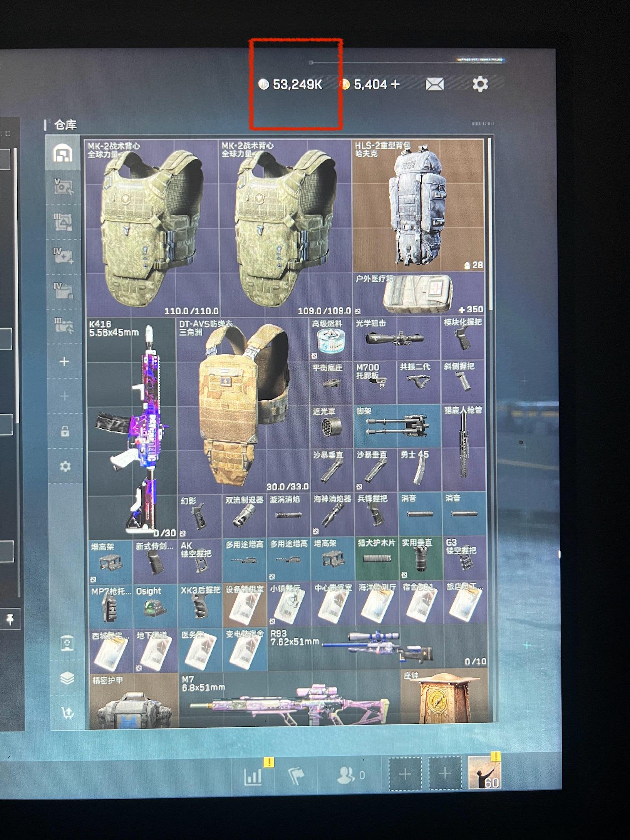Select the 宿舍201 key card
Viewport: 630px width, 840px height.
421,603
